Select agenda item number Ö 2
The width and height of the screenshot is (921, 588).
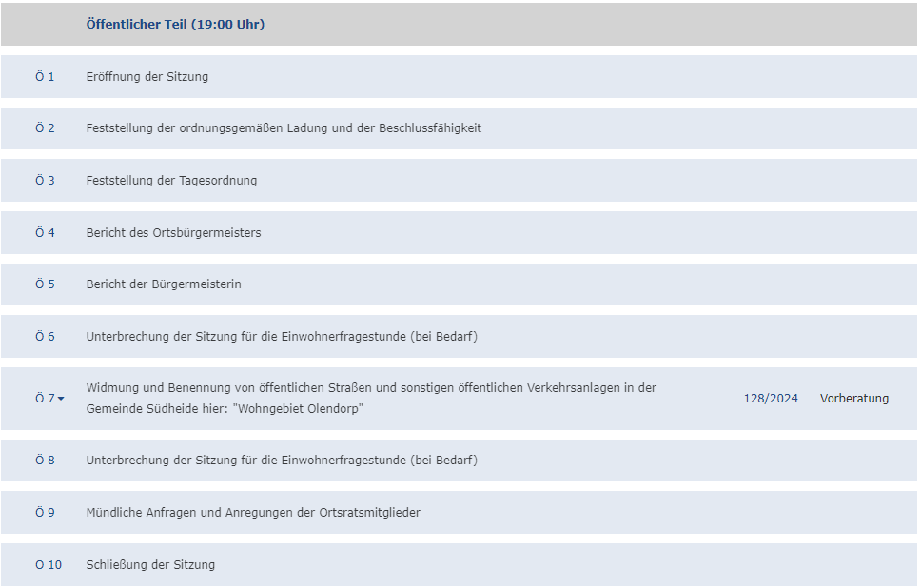[x=45, y=128]
